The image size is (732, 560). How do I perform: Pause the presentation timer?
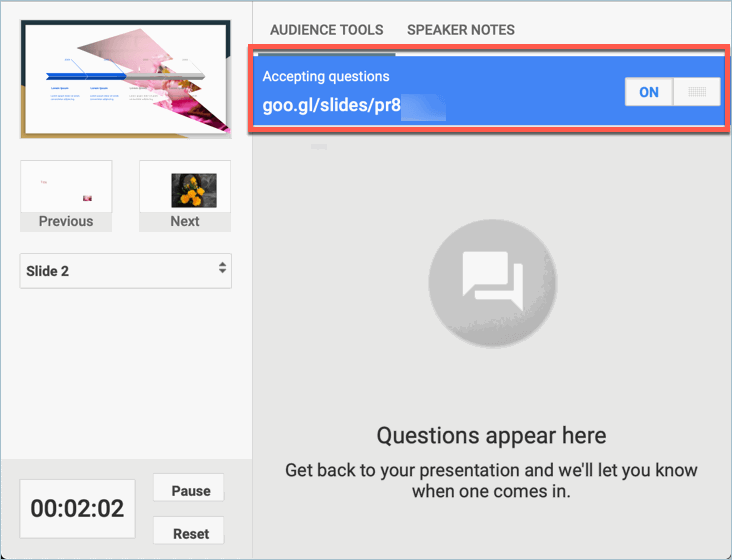[x=189, y=488]
